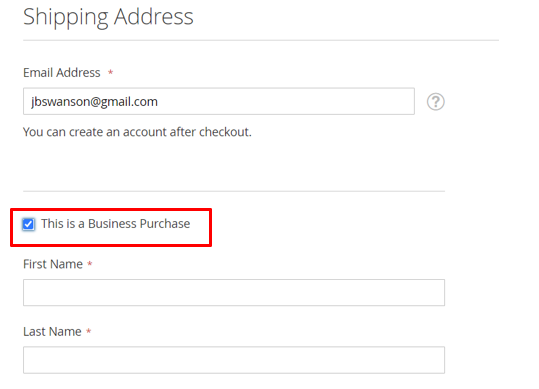Click the 'Email Address' field label
This screenshot has height=389, width=539.
62,73
